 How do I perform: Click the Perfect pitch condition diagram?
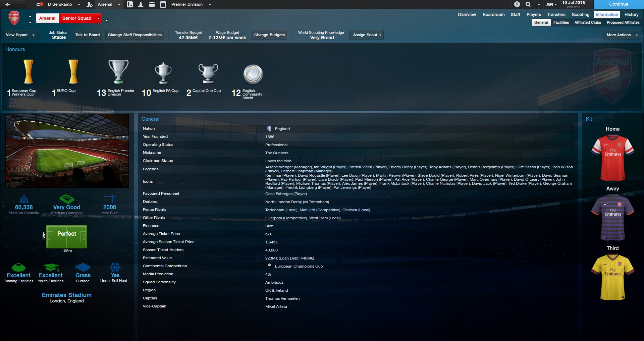66,237
